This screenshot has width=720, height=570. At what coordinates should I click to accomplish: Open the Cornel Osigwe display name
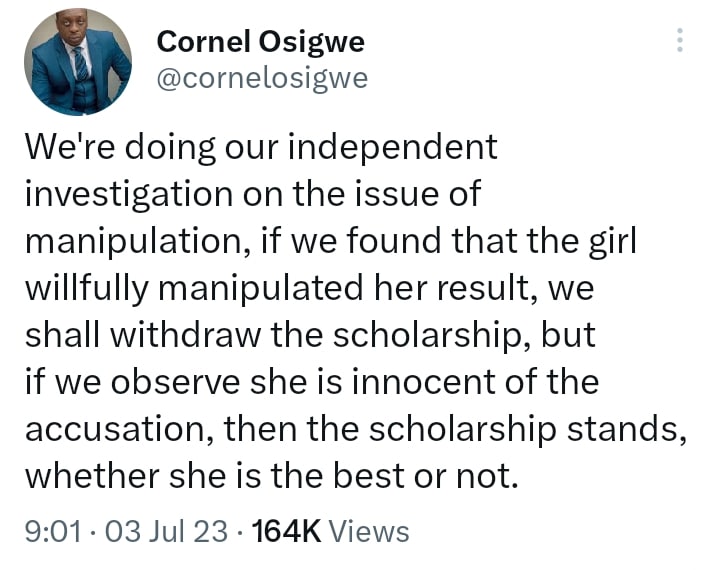[x=260, y=42]
